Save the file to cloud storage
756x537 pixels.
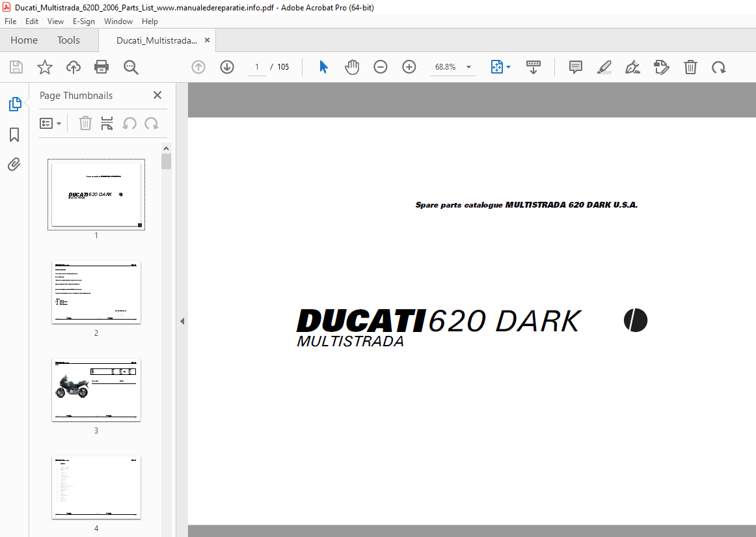tap(73, 67)
